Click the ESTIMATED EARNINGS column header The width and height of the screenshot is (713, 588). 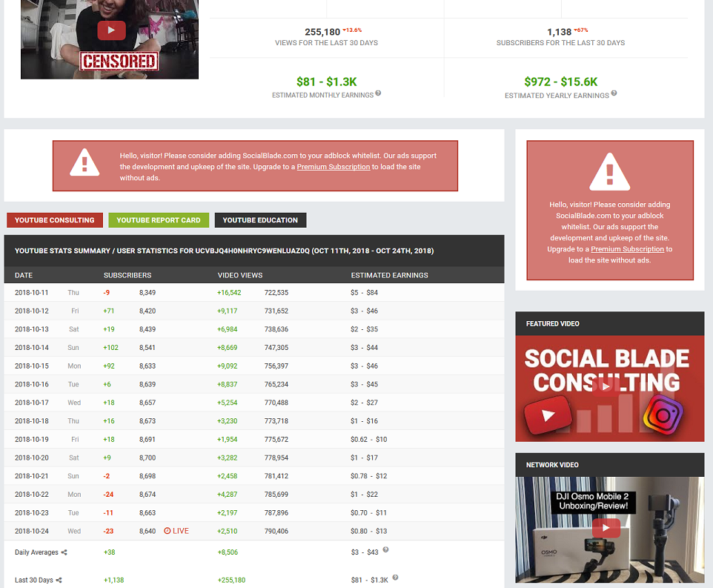[x=389, y=275]
